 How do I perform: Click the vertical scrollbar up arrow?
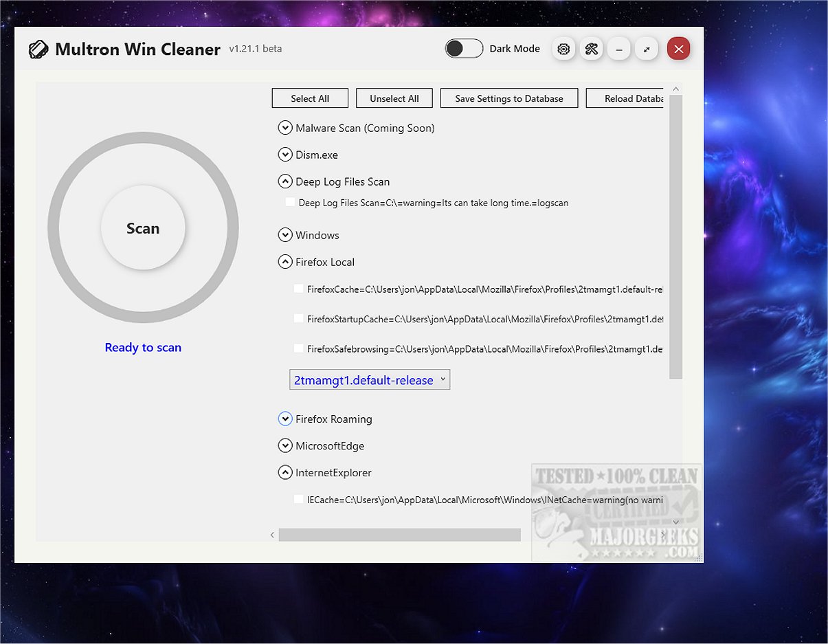click(x=675, y=89)
